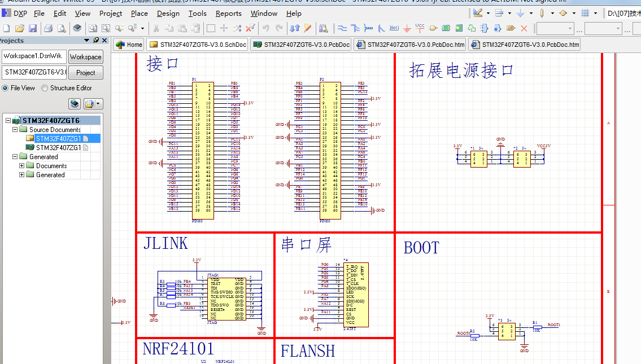This screenshot has height=364, width=641.
Task: Open the utility drawing tools dropdown
Action: click(488, 13)
